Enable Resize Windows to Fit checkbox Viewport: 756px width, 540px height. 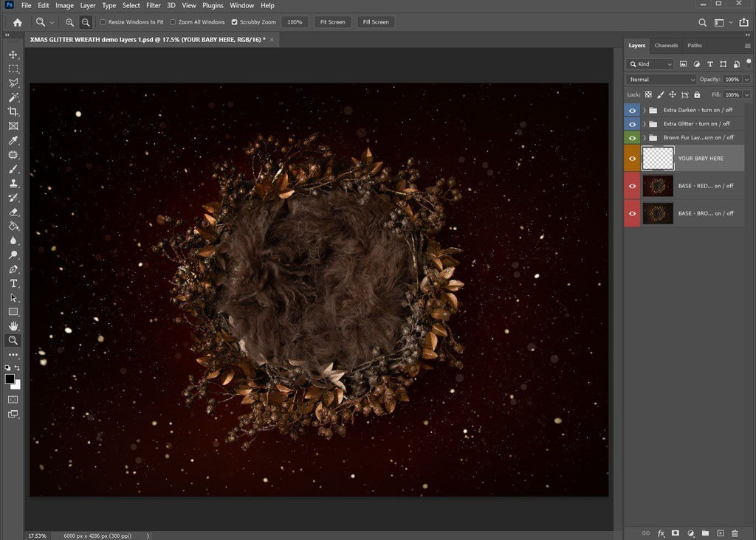[x=103, y=22]
